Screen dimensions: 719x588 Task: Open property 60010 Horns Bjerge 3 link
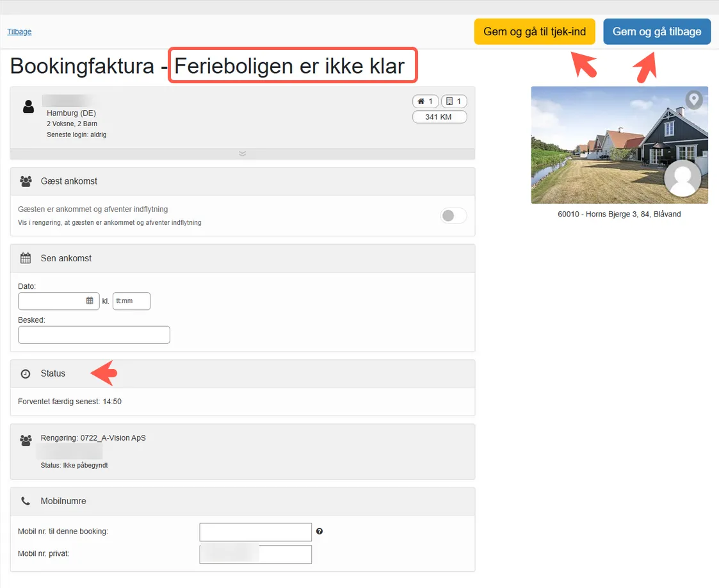pyautogui.click(x=619, y=214)
